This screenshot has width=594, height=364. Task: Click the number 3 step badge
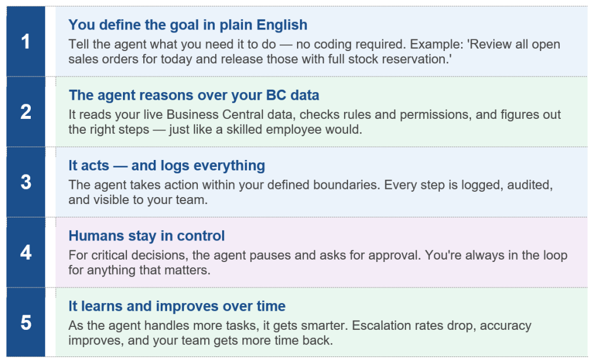[x=26, y=182]
